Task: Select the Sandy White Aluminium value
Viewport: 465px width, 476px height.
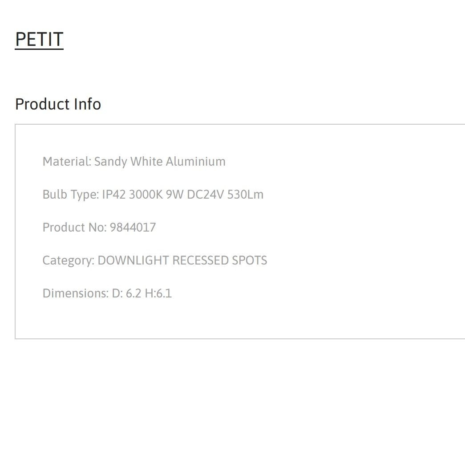Action: (160, 162)
